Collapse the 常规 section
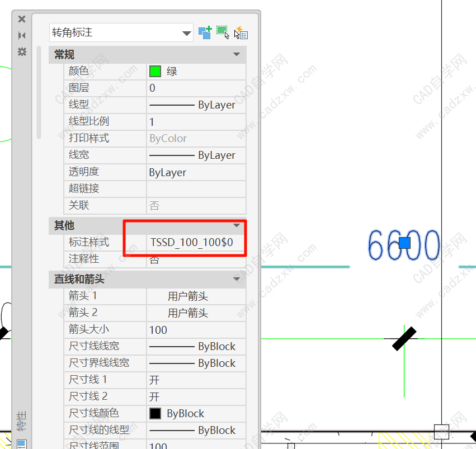 [237, 54]
